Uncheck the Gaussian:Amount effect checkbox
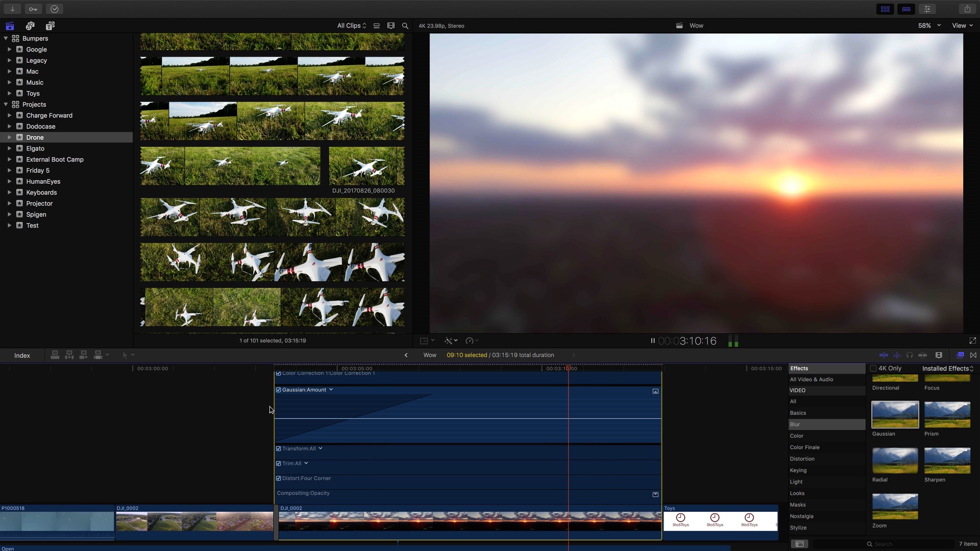This screenshot has height=551, width=980. point(279,389)
